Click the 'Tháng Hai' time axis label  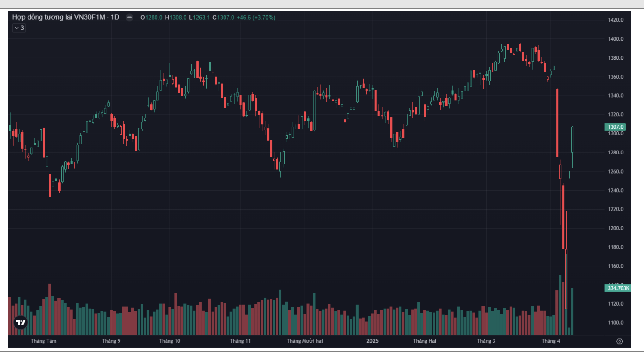pos(425,341)
